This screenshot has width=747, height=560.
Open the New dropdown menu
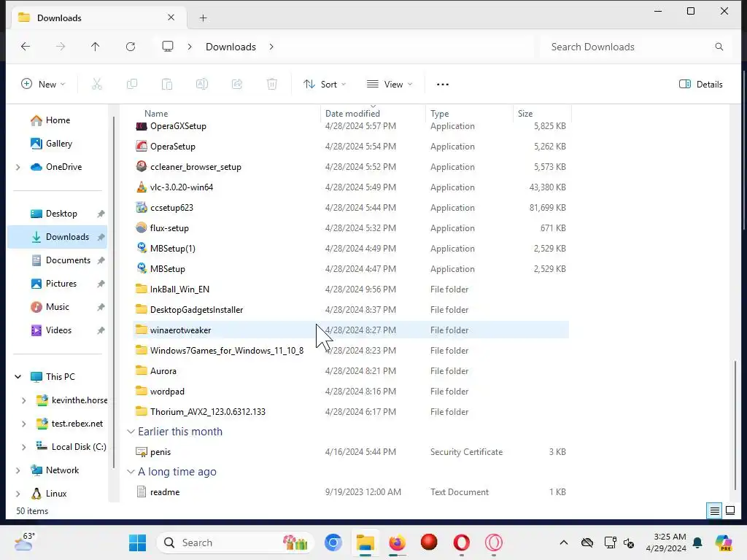point(43,85)
